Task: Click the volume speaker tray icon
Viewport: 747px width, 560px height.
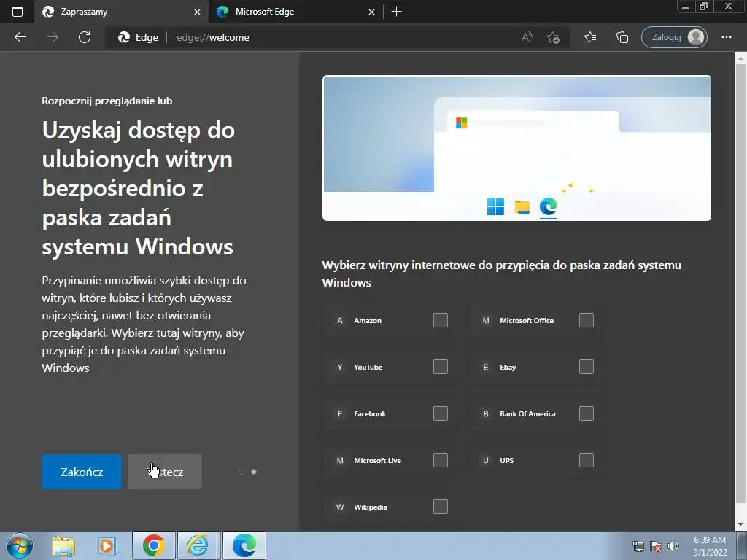Action: 673,546
